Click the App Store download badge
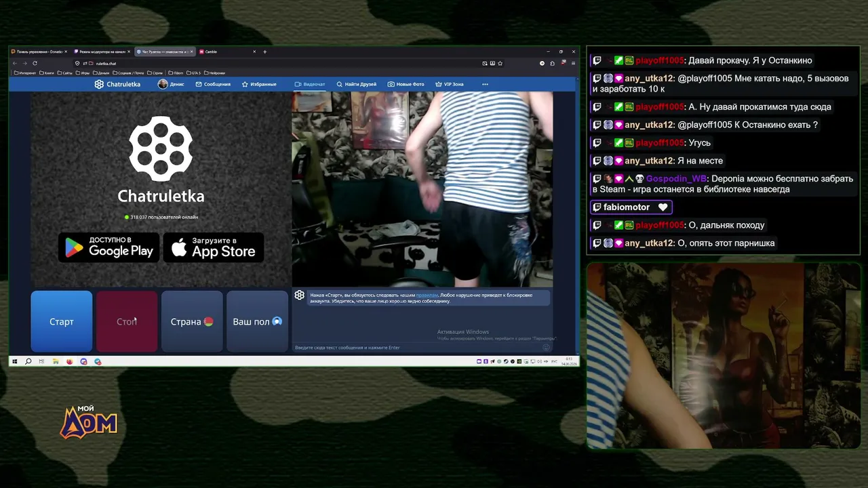Screen dimensions: 868x488 214,247
